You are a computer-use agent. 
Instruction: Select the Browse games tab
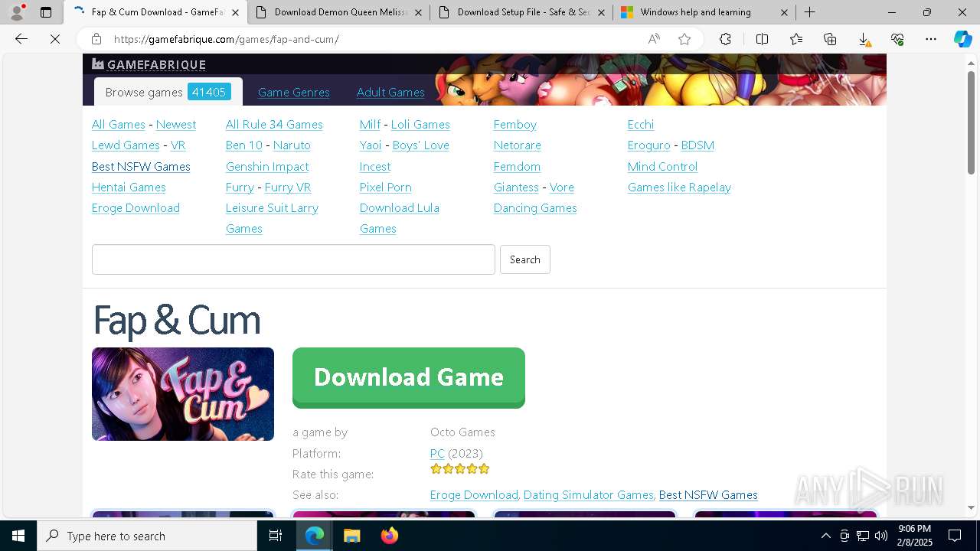(168, 92)
